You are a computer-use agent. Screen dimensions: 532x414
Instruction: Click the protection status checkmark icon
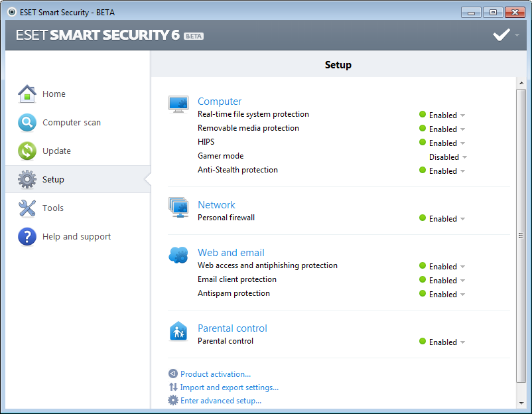pos(501,34)
